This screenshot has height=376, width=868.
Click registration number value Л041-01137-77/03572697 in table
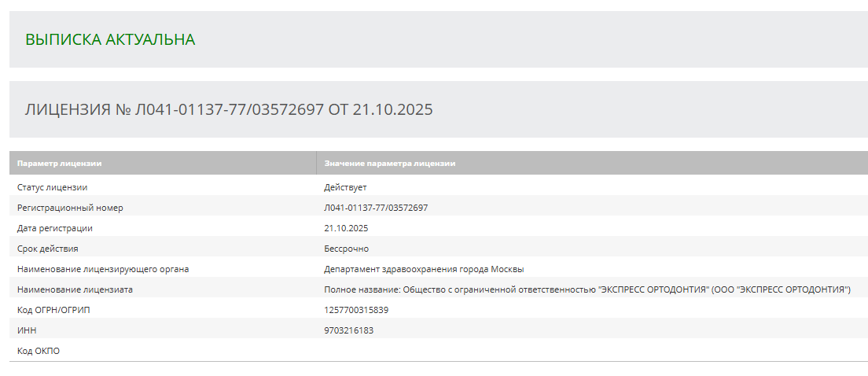pos(376,208)
